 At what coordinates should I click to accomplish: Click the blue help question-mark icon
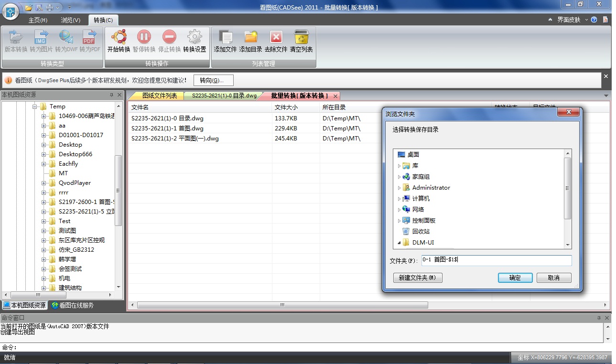tap(594, 20)
